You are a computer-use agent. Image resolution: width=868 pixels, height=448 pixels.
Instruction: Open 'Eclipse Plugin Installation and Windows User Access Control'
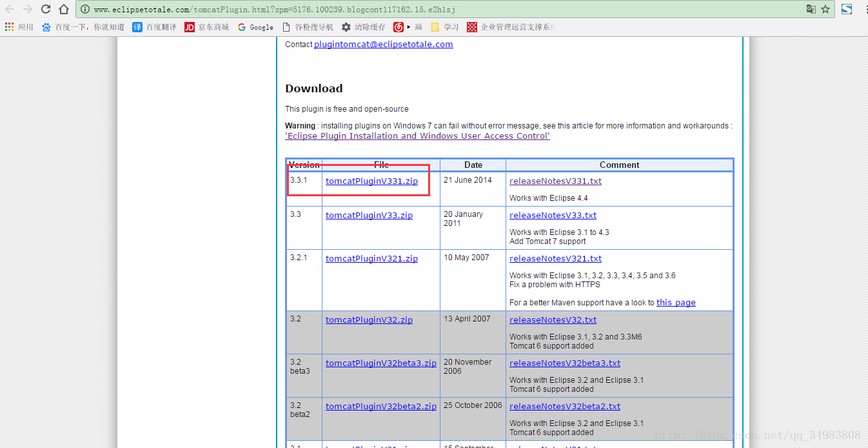pyautogui.click(x=417, y=136)
